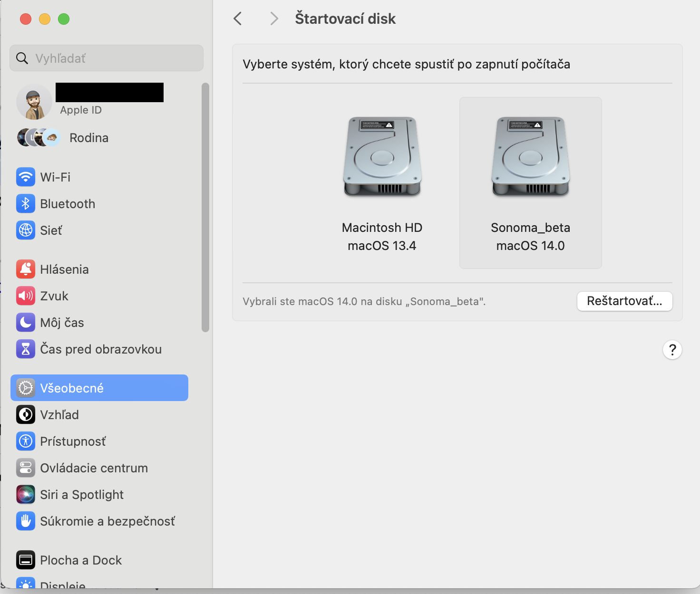Select the Hlásenia sidebar label
700x594 pixels.
click(65, 269)
